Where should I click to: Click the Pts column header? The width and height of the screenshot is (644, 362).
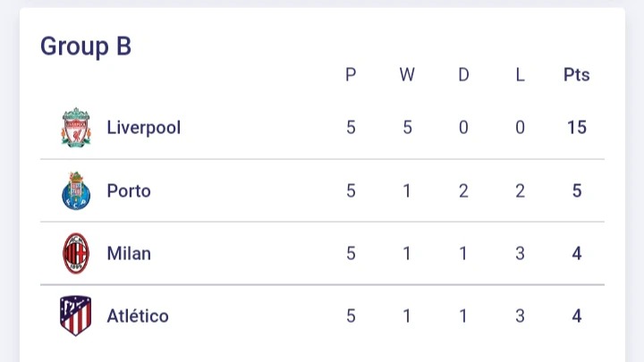pos(577,75)
